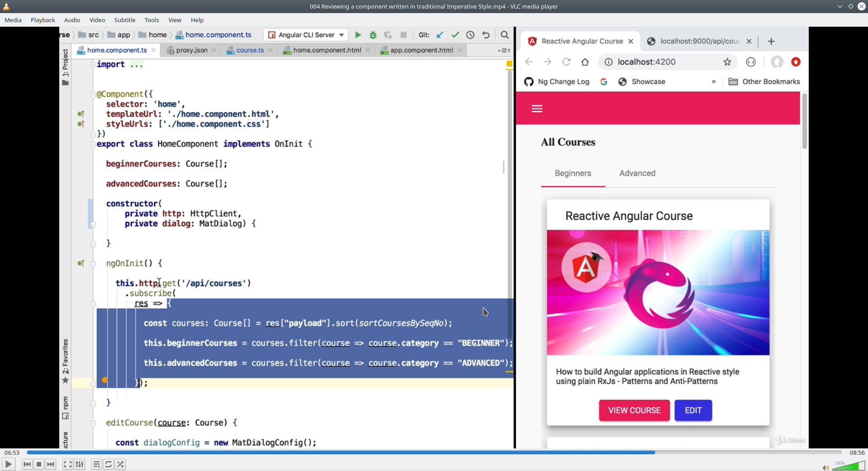
Task: Show Git history clock icon
Action: pyautogui.click(x=471, y=35)
